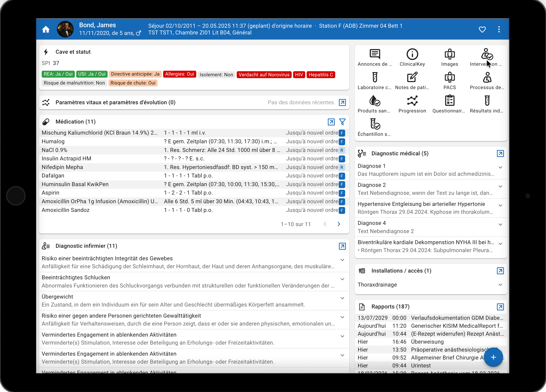Open the three-dot overflow menu
Viewport: 546px width, 392px height.
coord(499,29)
